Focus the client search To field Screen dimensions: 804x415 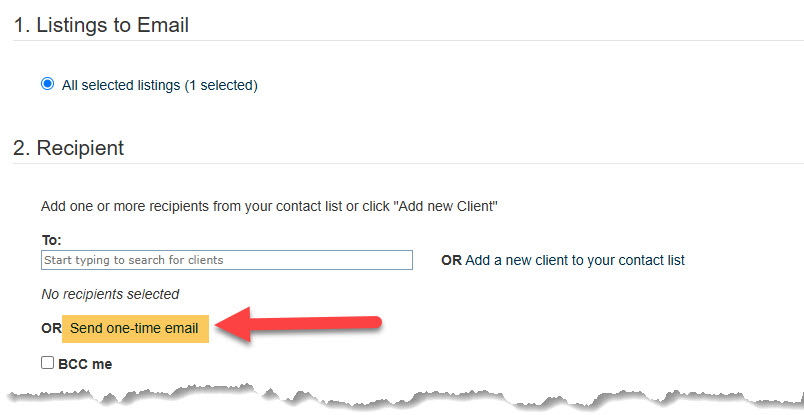(227, 260)
